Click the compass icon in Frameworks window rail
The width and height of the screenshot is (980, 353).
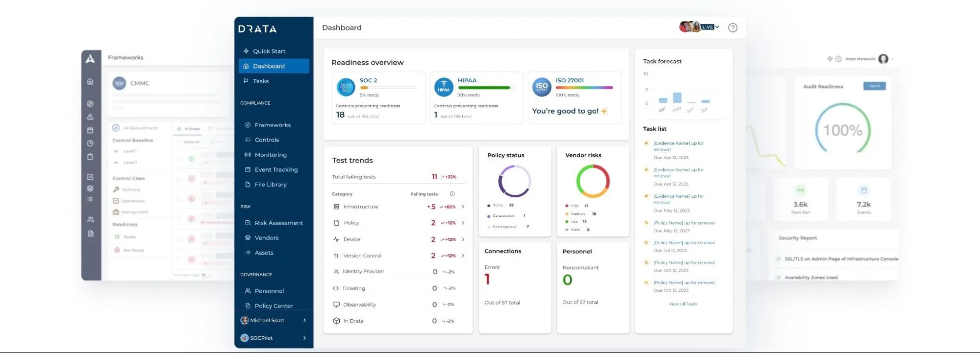click(90, 104)
